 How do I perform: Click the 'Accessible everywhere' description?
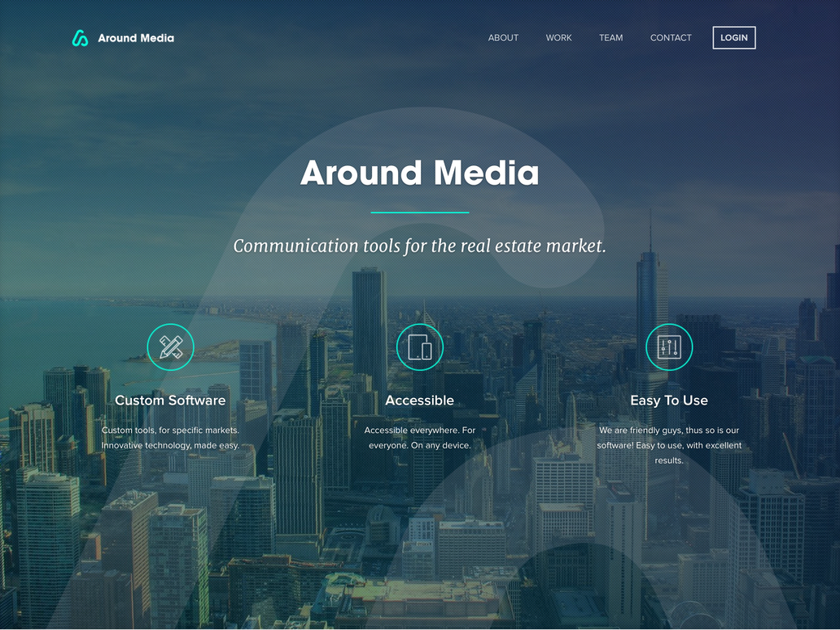coord(419,438)
